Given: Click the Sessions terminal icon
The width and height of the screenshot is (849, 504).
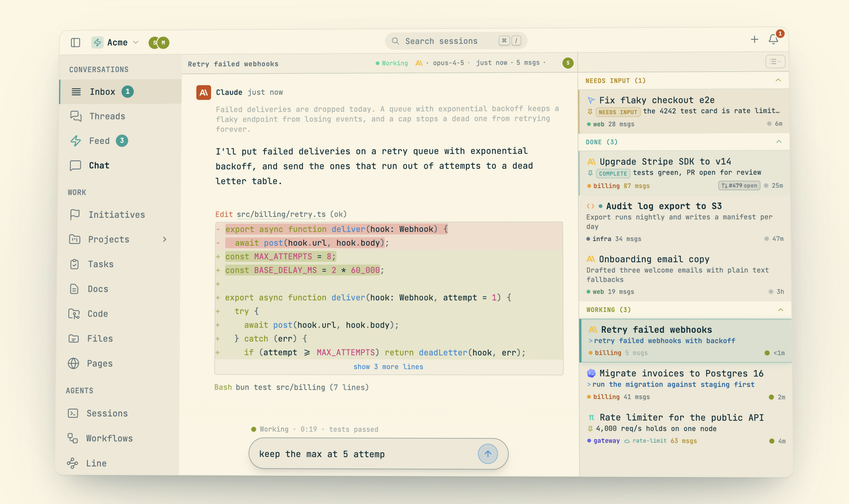Looking at the screenshot, I should point(73,413).
